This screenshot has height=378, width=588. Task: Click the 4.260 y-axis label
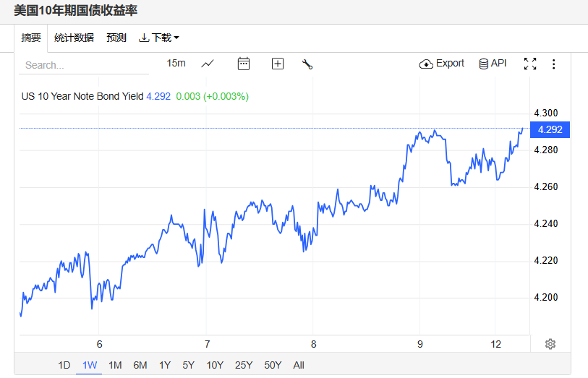tap(545, 186)
